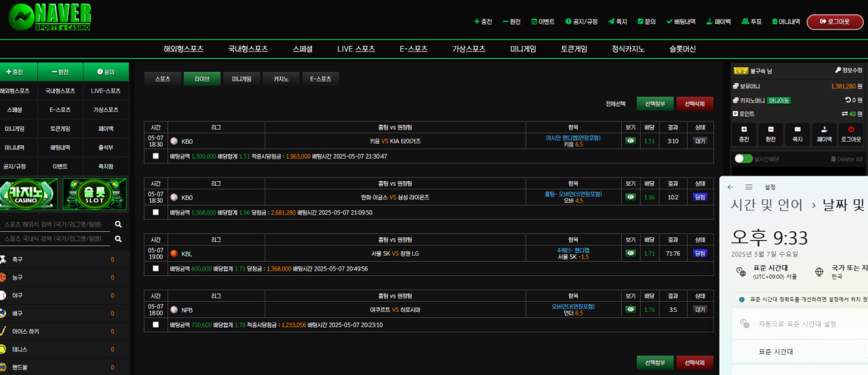868x375 pixels.
Task: Tick the checkbox under the NPB bet row
Action: (x=156, y=325)
